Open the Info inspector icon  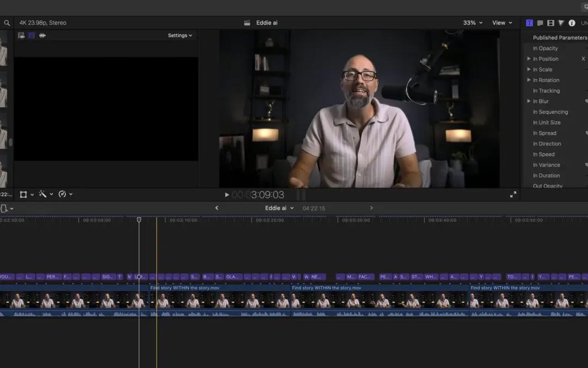[572, 23]
